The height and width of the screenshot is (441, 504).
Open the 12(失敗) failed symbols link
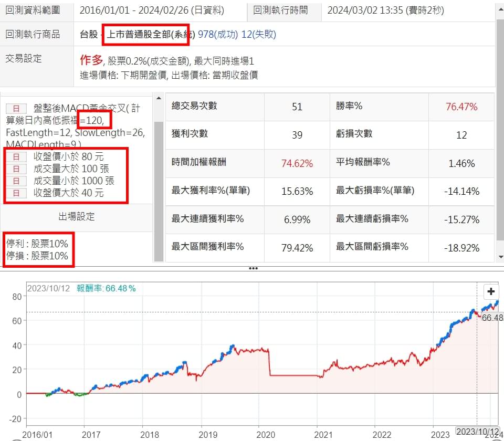[x=258, y=35]
